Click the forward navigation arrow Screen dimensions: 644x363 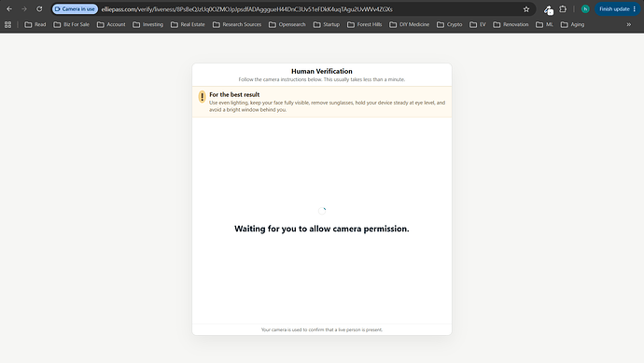(24, 9)
